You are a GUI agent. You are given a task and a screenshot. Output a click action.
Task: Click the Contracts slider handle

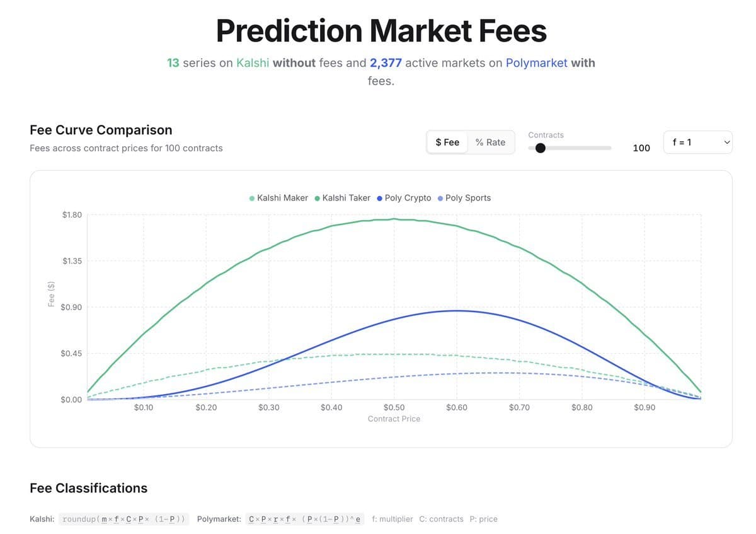(540, 148)
